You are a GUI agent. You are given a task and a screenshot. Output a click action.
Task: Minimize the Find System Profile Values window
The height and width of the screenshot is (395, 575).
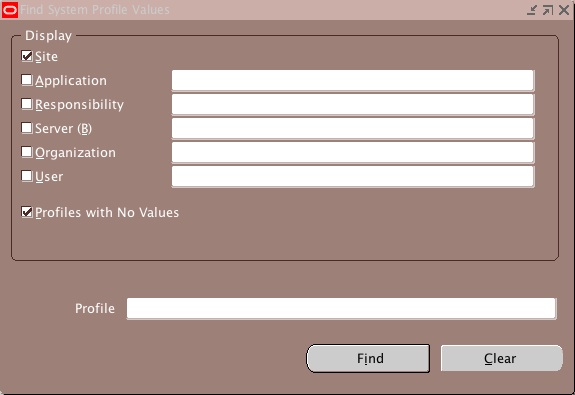click(532, 10)
